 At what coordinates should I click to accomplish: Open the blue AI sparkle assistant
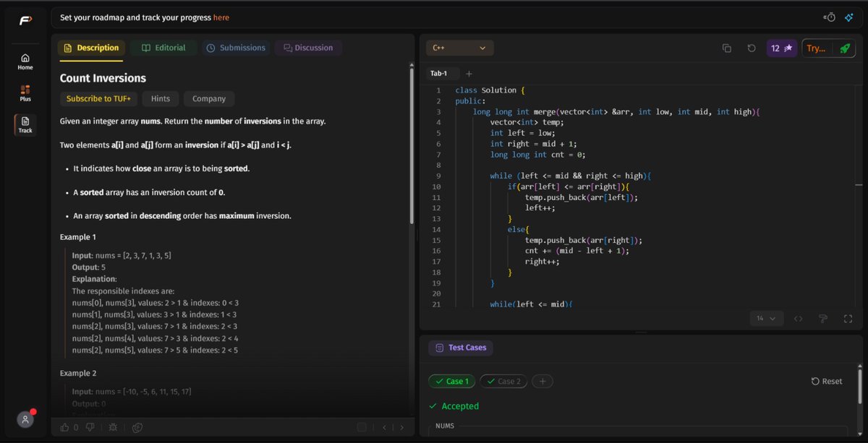(848, 17)
